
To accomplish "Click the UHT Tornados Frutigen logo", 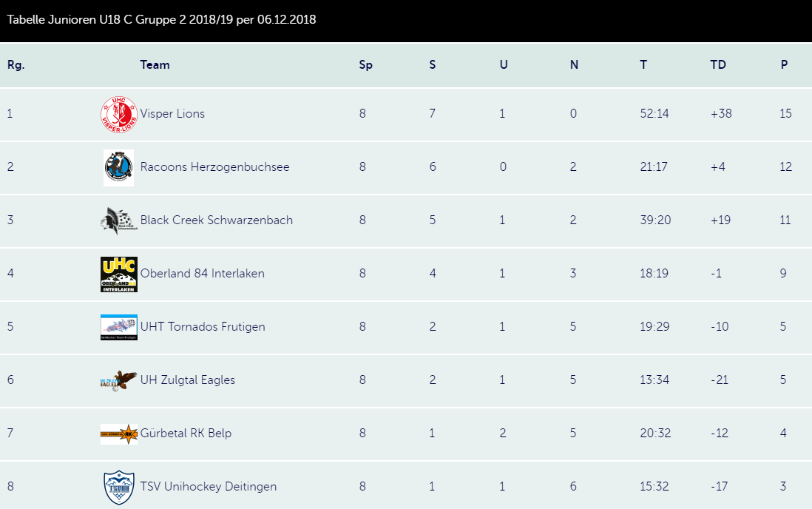I will point(119,327).
